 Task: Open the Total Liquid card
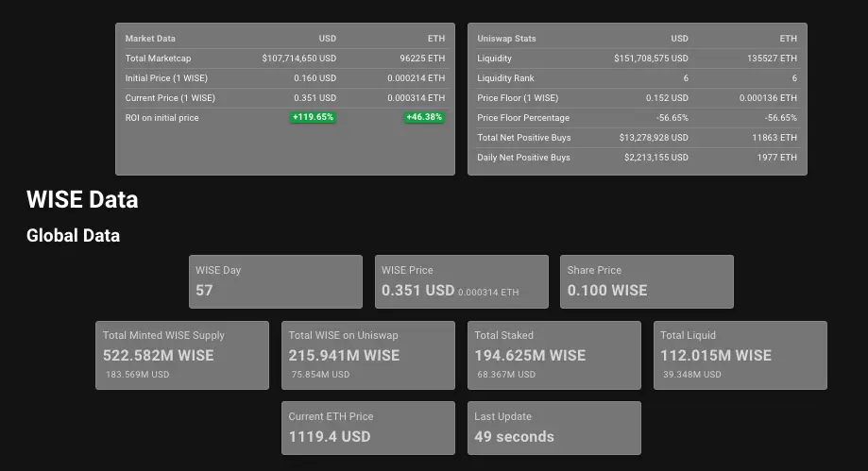click(x=740, y=355)
